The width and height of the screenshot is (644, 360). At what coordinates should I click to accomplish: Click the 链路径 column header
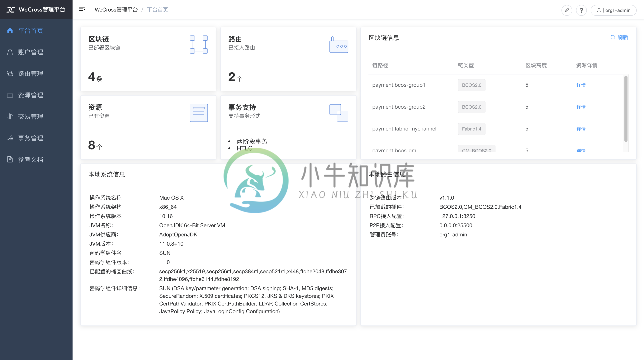[x=380, y=65]
